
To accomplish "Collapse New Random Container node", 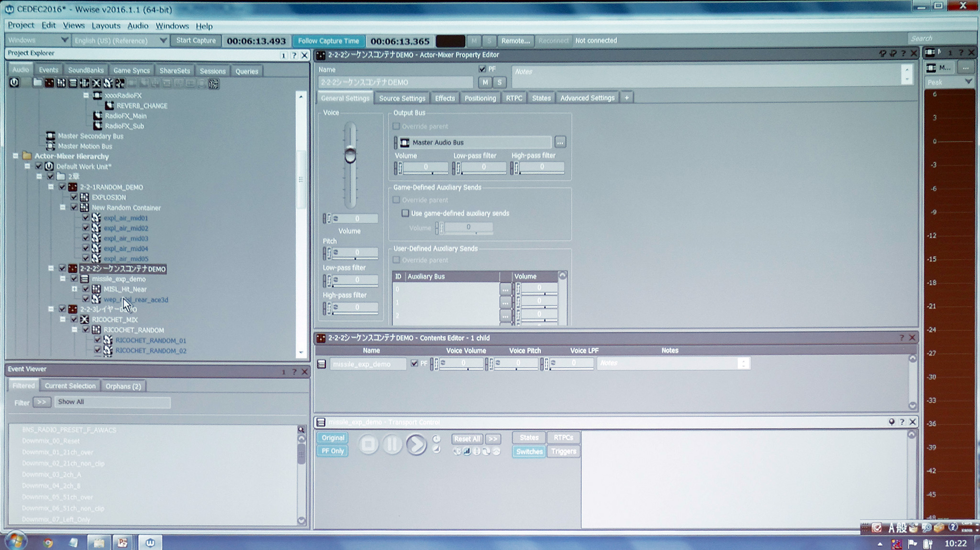I will (x=63, y=208).
